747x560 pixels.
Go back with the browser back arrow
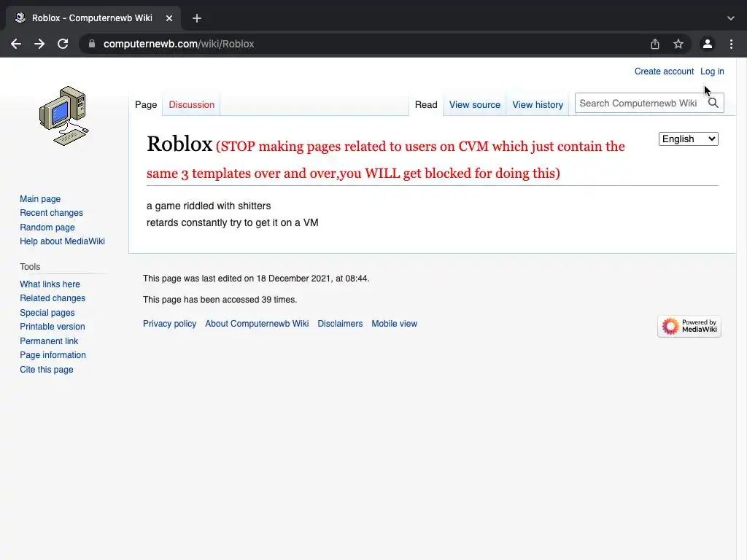[x=16, y=44]
